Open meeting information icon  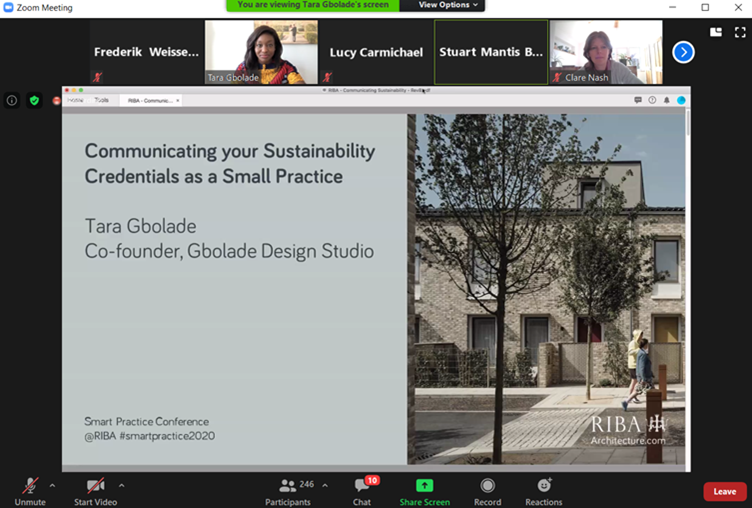pyautogui.click(x=12, y=100)
